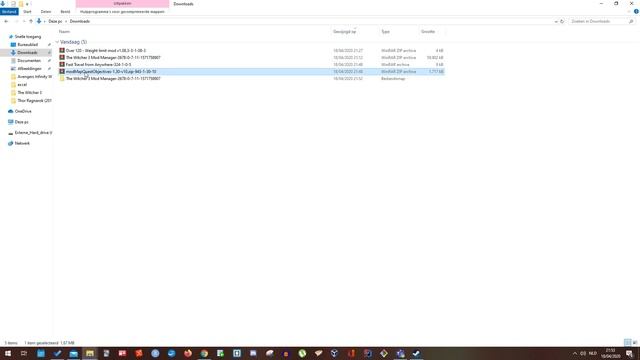Open Steam from the taskbar
Image resolution: width=640 pixels, height=360 pixels.
[x=416, y=353]
